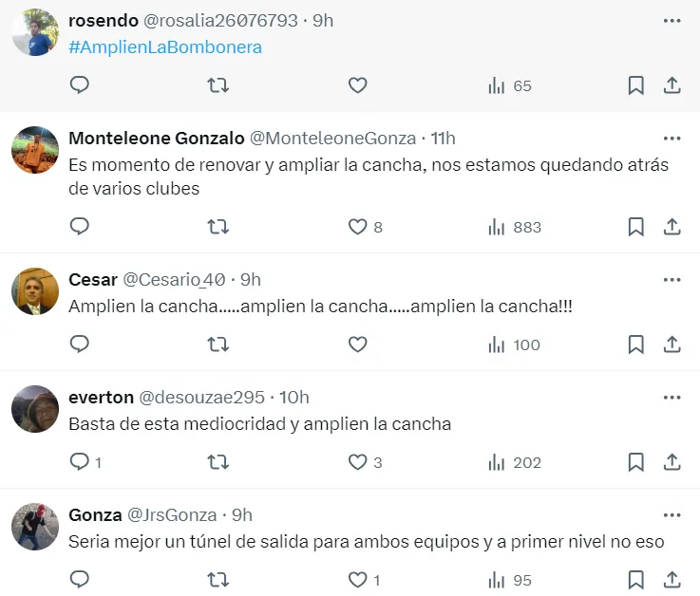Share Gonza's tweet
The width and height of the screenshot is (700, 596).
pos(672,580)
